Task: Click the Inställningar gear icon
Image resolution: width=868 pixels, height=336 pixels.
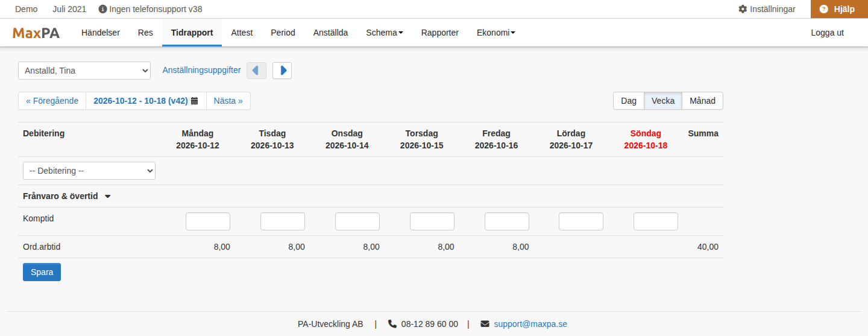Action: (x=743, y=9)
